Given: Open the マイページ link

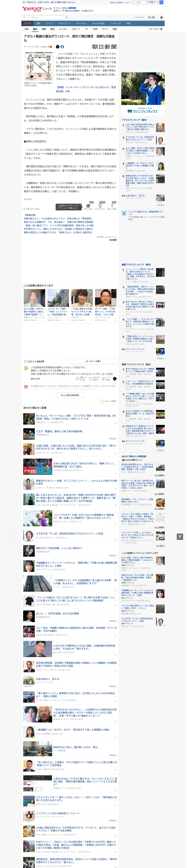Looking at the screenshot, I should (x=139, y=18).
